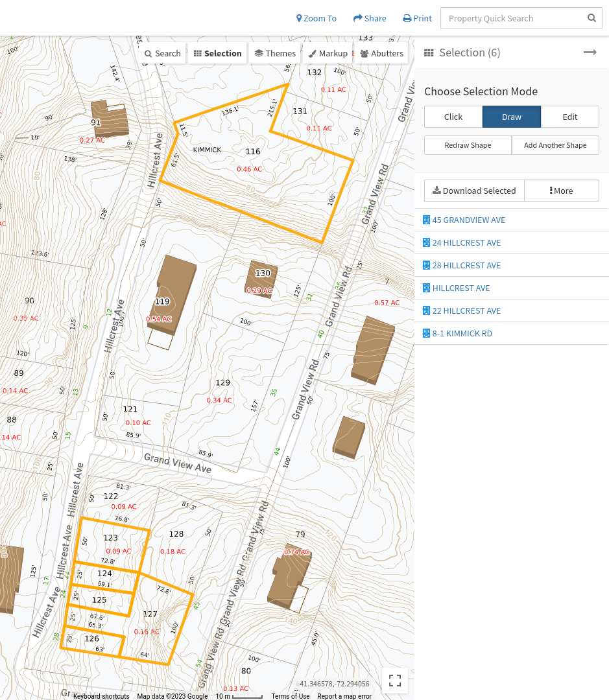Image resolution: width=609 pixels, height=700 pixels.
Task: Select the Draw selection mode
Action: pyautogui.click(x=511, y=117)
